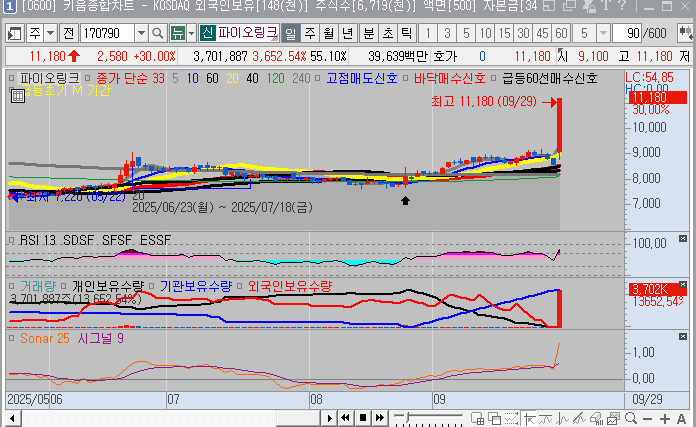Stop the chart replay
The image size is (696, 427).
pyautogui.click(x=363, y=418)
